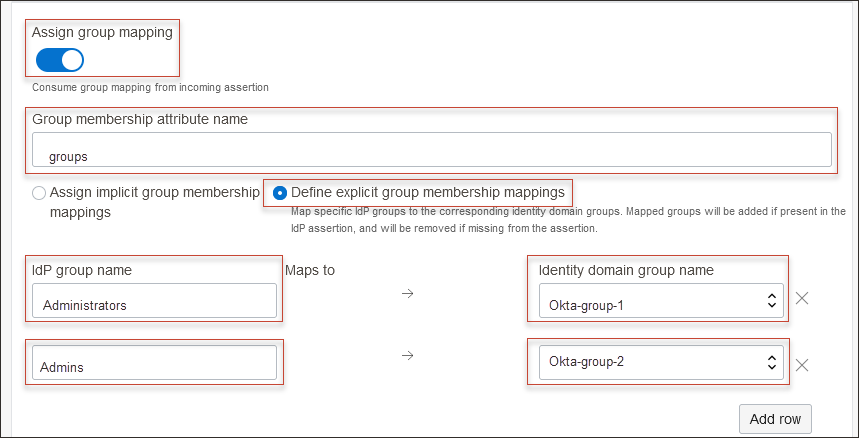Remove the Administrators mapping row with X
Viewport: 859px width, 438px height.
[801, 299]
